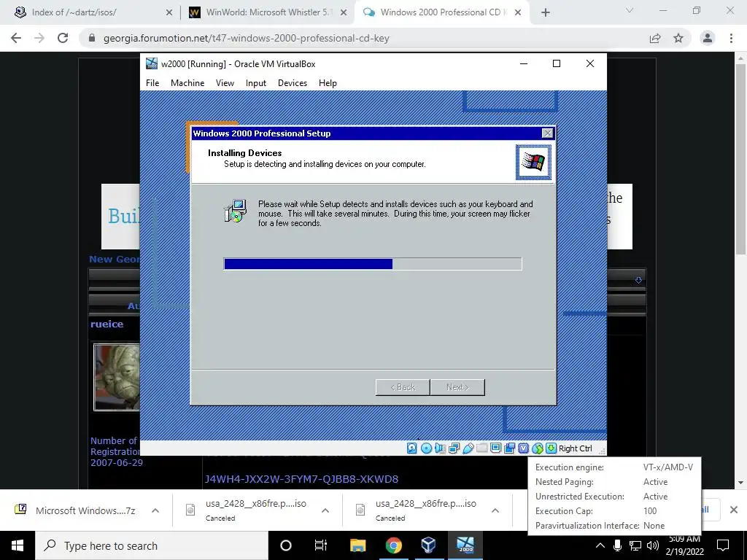The height and width of the screenshot is (560, 747).
Task: Click the VirtualBox Manager cube taskbar icon
Action: 429,545
